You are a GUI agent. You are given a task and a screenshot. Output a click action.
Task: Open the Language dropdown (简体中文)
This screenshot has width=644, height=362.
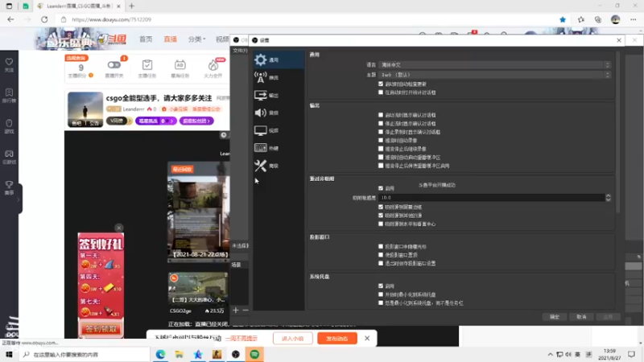coord(494,65)
